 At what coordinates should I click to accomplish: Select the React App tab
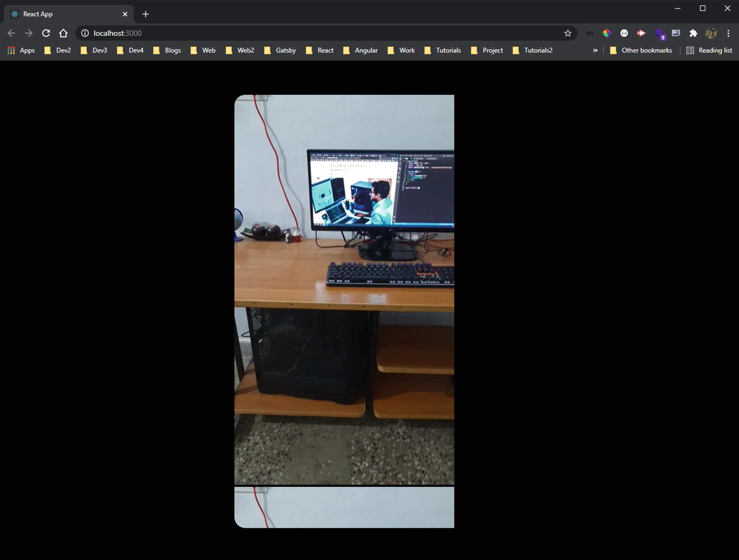click(64, 14)
